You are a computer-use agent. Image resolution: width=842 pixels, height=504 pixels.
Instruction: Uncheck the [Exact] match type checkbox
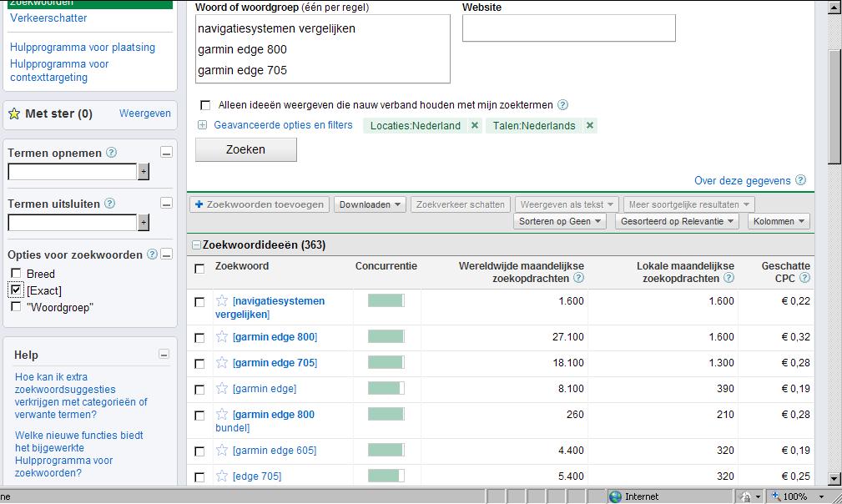(x=16, y=290)
